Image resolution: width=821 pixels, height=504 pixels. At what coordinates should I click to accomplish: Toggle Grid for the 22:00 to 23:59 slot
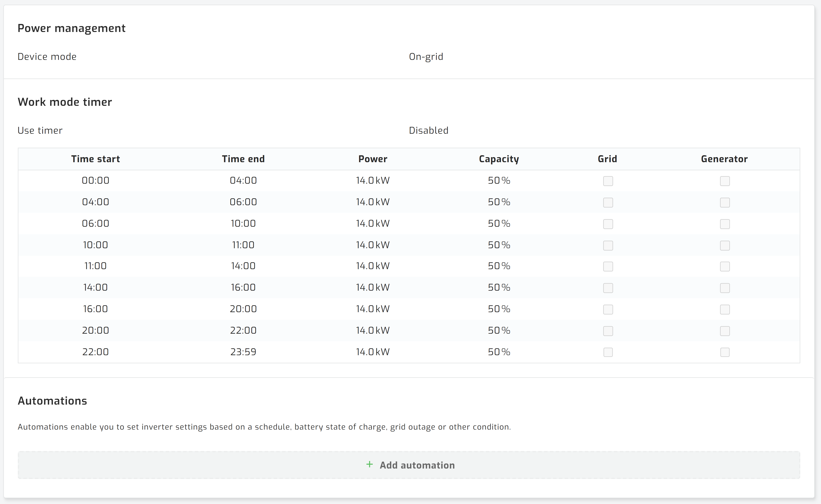[608, 352]
